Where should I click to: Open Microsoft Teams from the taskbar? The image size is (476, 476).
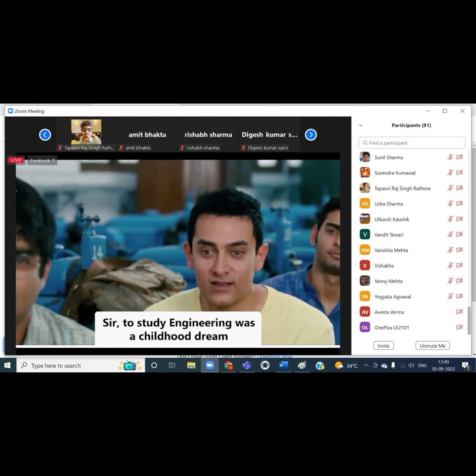pyautogui.click(x=247, y=365)
